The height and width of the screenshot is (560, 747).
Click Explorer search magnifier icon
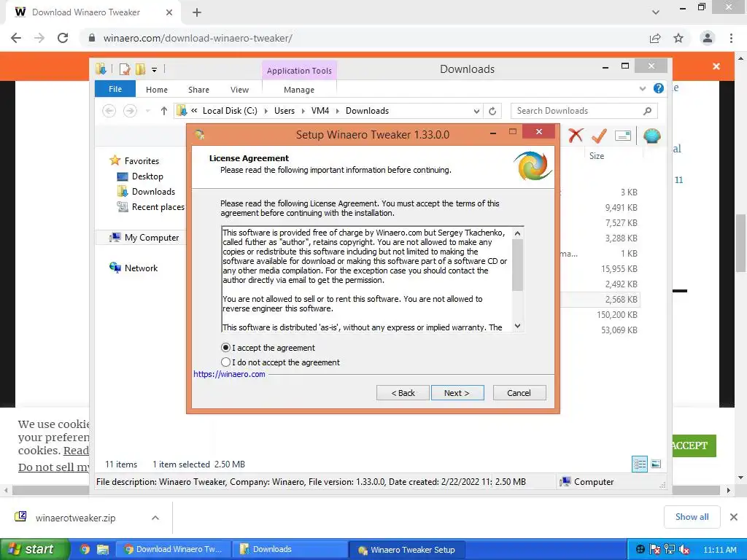[647, 111]
